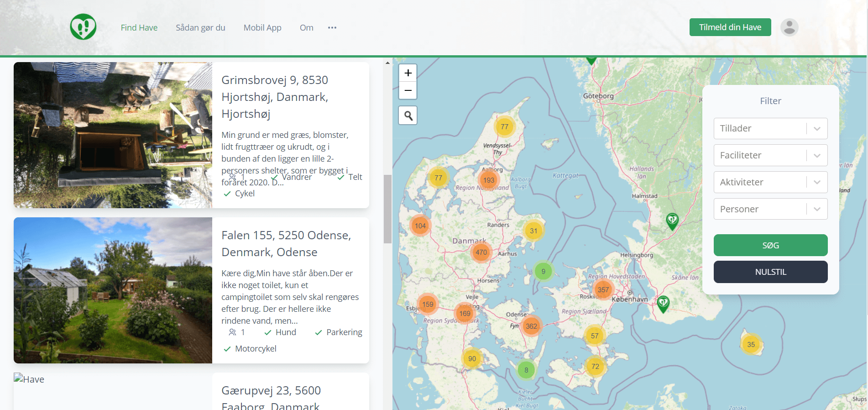Open the 31 cluster near Randers
Screen dimensions: 868x410
click(533, 231)
